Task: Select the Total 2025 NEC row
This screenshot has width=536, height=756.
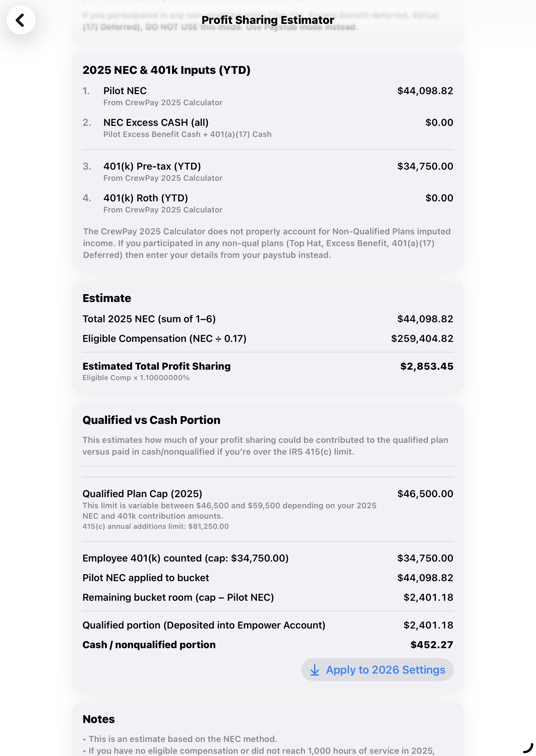Action: (x=268, y=319)
